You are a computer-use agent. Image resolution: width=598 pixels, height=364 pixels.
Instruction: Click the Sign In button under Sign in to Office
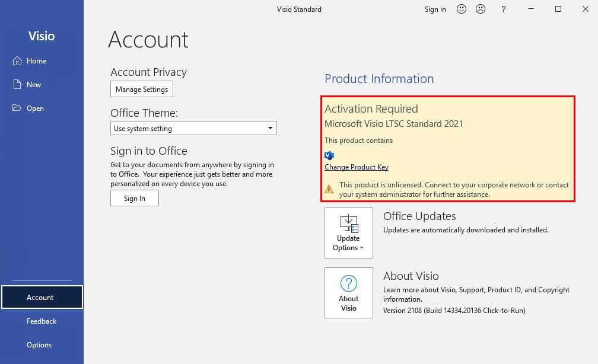tap(135, 198)
